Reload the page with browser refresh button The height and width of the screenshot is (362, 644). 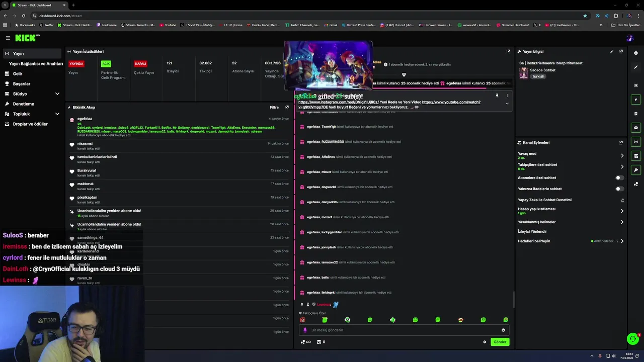click(23, 16)
